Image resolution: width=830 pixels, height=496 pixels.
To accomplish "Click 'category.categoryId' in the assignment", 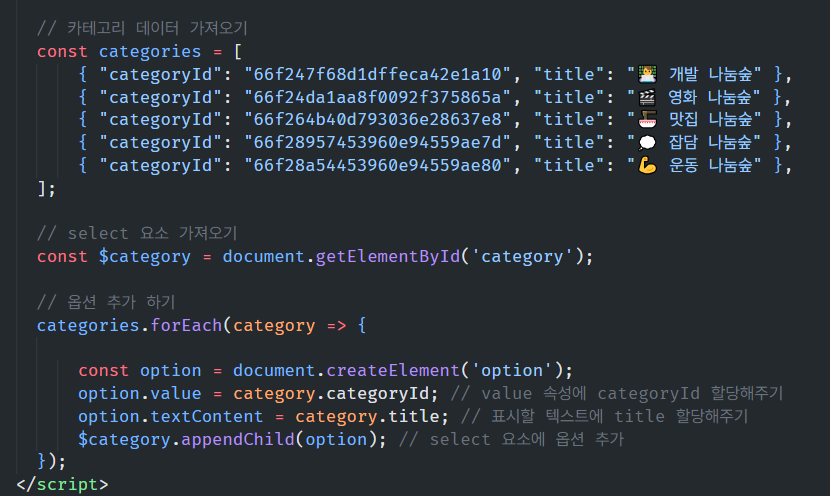I will coord(331,394).
